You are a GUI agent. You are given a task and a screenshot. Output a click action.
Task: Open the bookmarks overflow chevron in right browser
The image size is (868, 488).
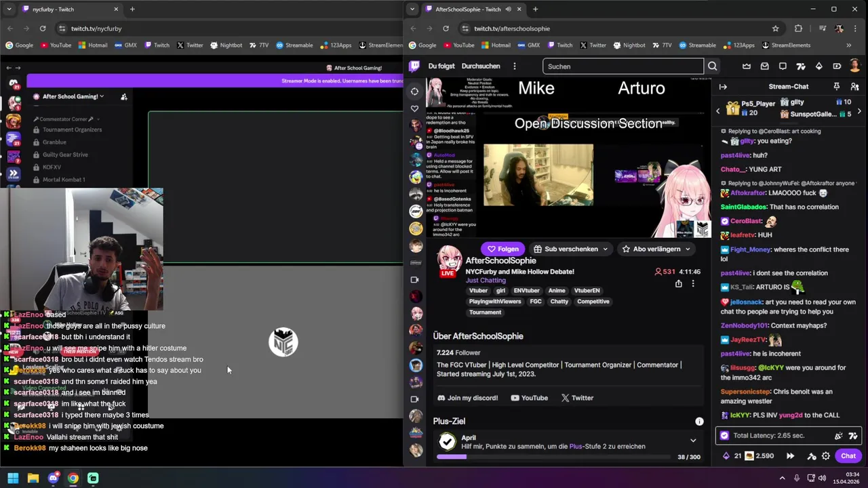click(848, 45)
